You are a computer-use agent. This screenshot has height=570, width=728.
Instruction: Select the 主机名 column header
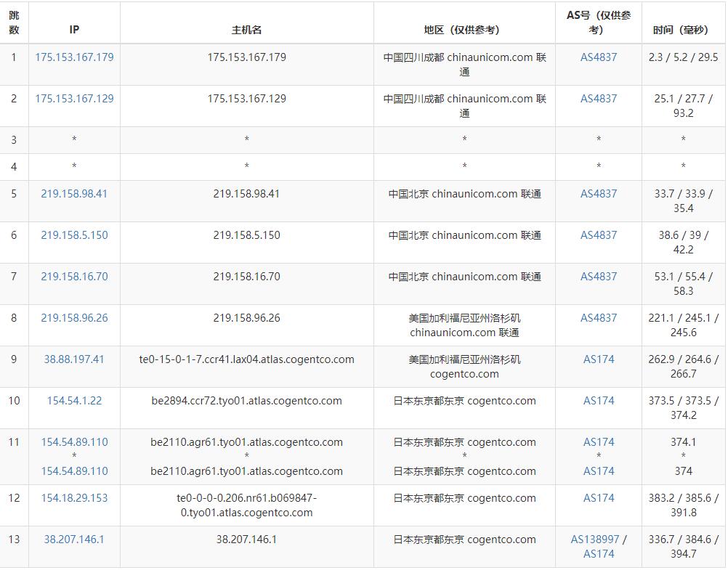pyautogui.click(x=246, y=23)
